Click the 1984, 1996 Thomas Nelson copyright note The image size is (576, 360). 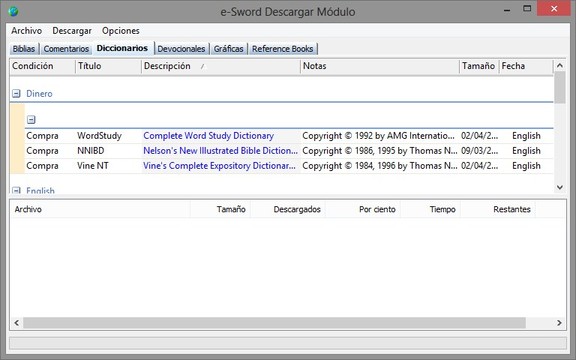tap(380, 166)
